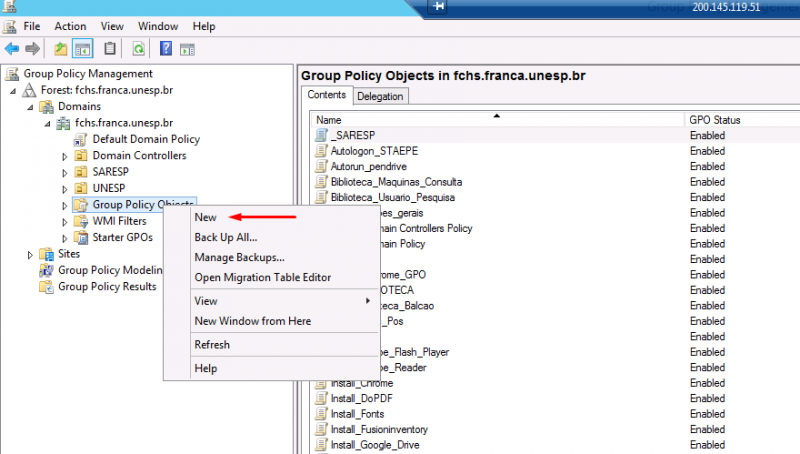Click the Show/Hide Action Pane icon

(x=187, y=49)
